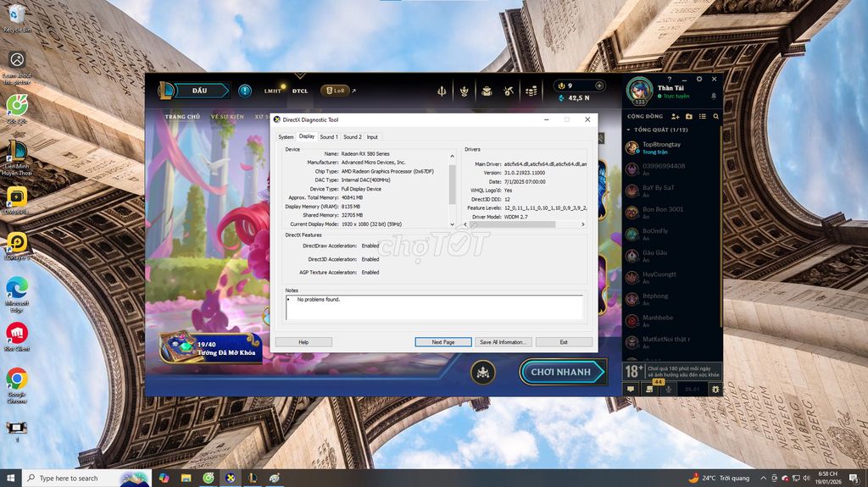
Task: Open the Input tab in DirectX tool
Action: tap(372, 136)
